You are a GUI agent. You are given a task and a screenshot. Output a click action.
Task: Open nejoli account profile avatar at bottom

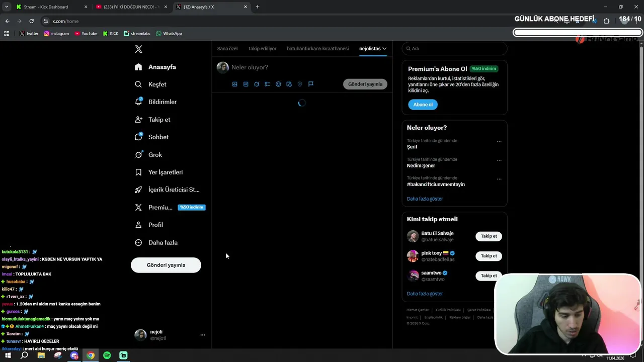[140, 335]
